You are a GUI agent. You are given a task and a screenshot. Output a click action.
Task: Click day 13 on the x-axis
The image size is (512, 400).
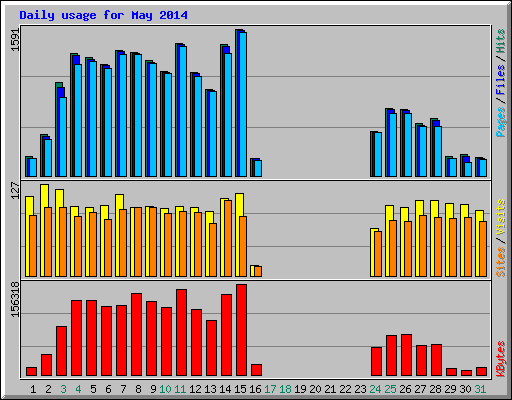tap(210, 389)
